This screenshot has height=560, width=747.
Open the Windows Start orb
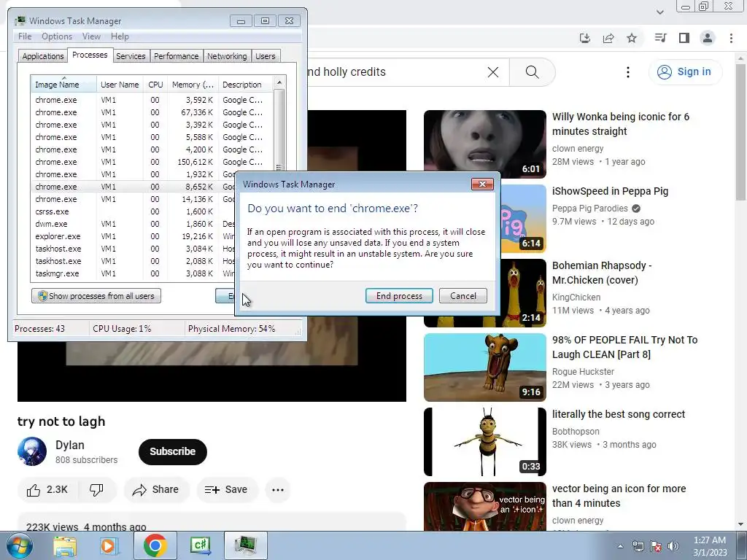[x=19, y=545]
